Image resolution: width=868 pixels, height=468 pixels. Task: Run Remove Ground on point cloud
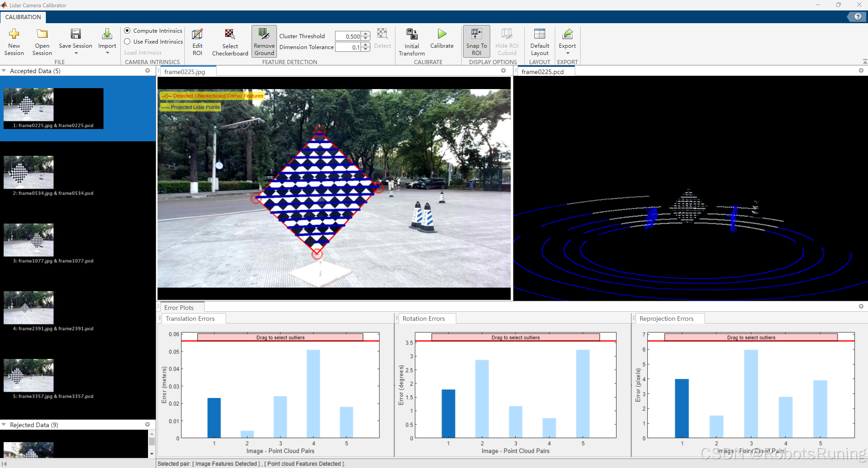(264, 41)
